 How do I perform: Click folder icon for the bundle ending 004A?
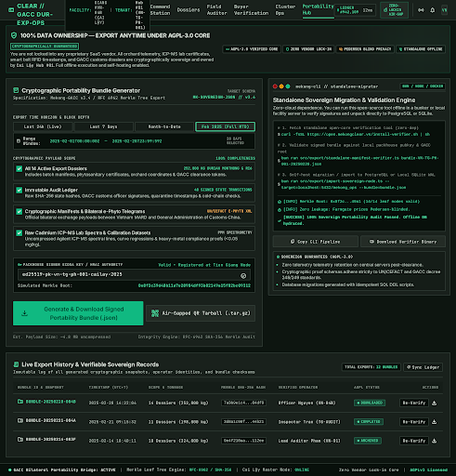coord(20,420)
